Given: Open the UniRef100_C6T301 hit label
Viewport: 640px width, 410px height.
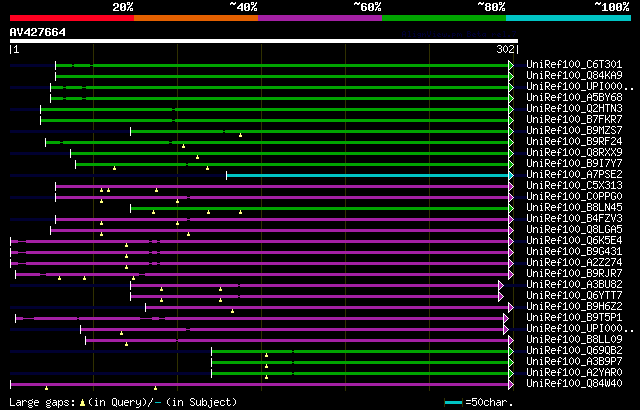Looking at the screenshot, I should click(574, 64).
